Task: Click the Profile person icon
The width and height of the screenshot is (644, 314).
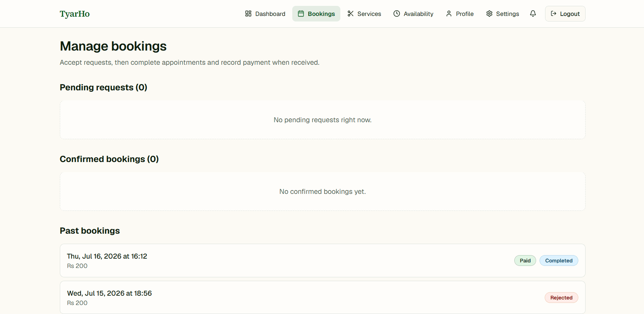Action: 449,14
